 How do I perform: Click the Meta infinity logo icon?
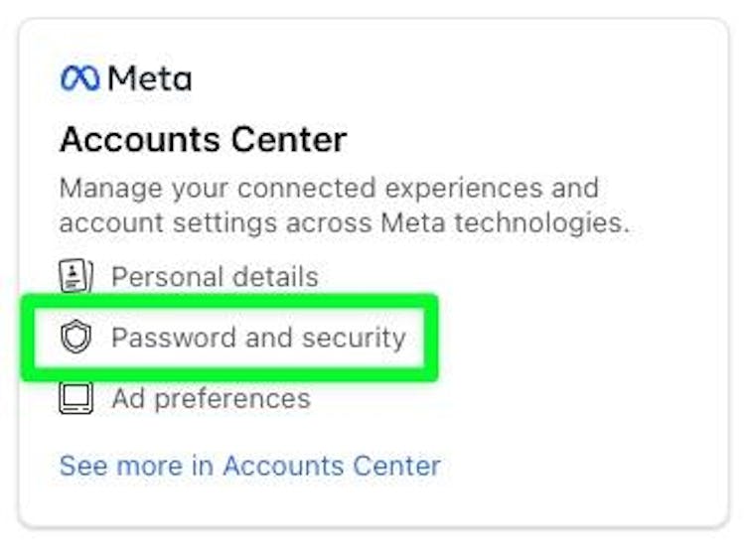pos(80,78)
